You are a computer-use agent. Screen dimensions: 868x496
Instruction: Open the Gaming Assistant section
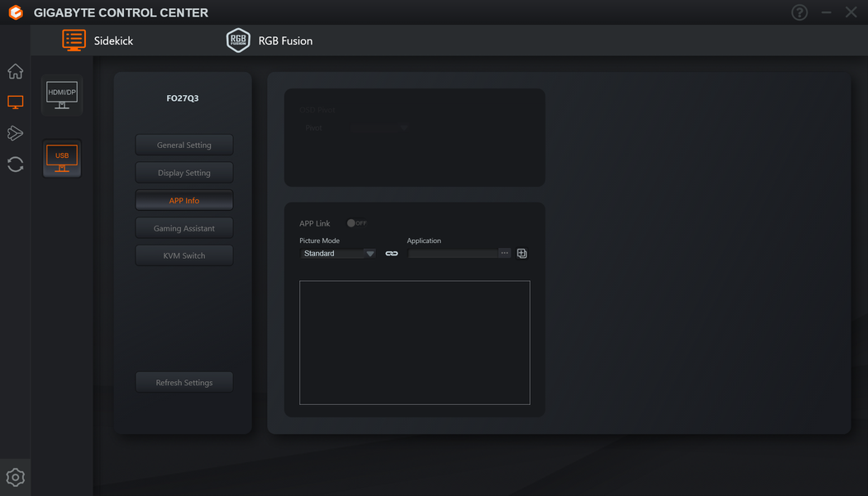(184, 228)
